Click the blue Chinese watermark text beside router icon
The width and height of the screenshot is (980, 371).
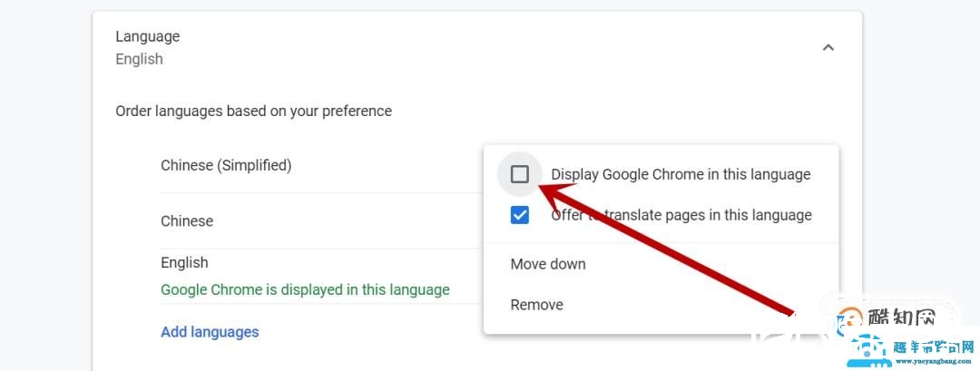[933, 346]
